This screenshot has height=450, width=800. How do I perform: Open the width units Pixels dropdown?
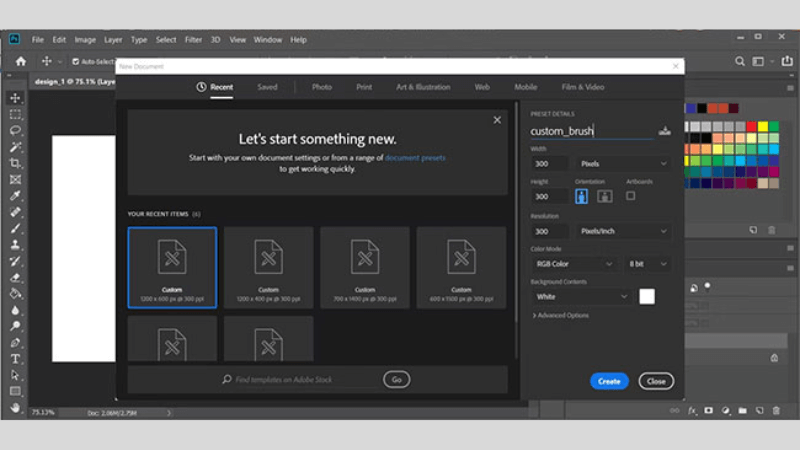pos(623,164)
